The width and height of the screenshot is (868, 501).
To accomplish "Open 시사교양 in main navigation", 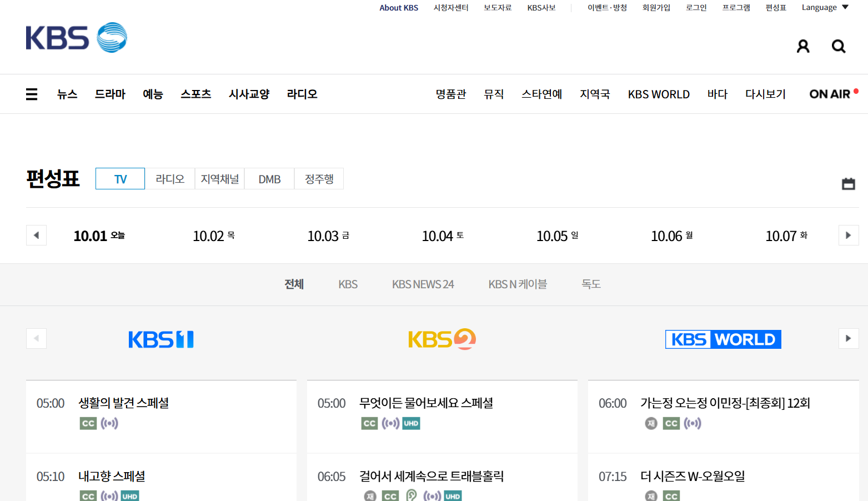I will pos(249,94).
